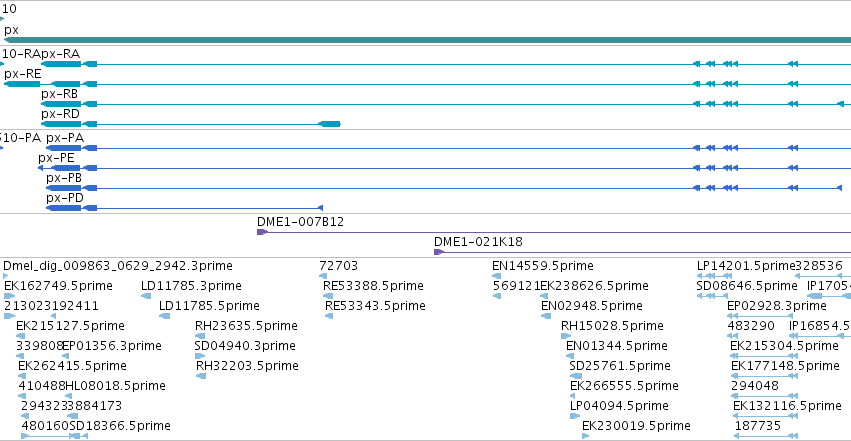Screen dimensions: 851x441
Task: Click the purple arrow glyph of DME1-021K18
Action: tap(439, 252)
